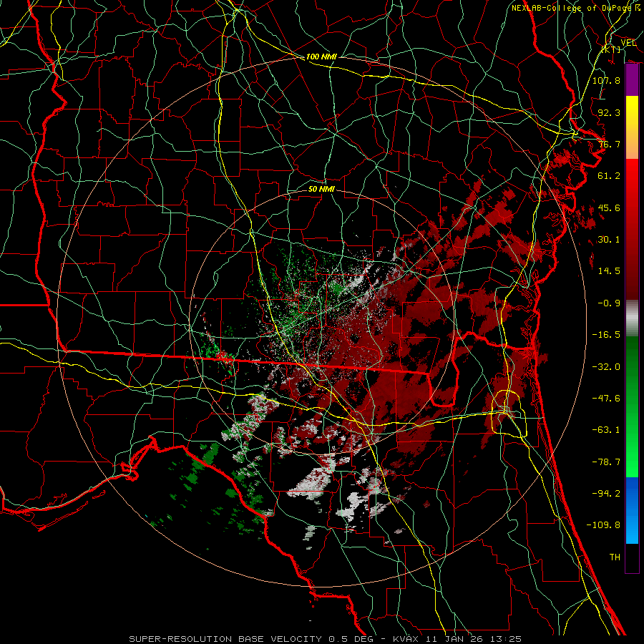Click the 14.5 velocity scale value
Image resolution: width=644 pixels, height=644 pixels.
pyautogui.click(x=609, y=271)
